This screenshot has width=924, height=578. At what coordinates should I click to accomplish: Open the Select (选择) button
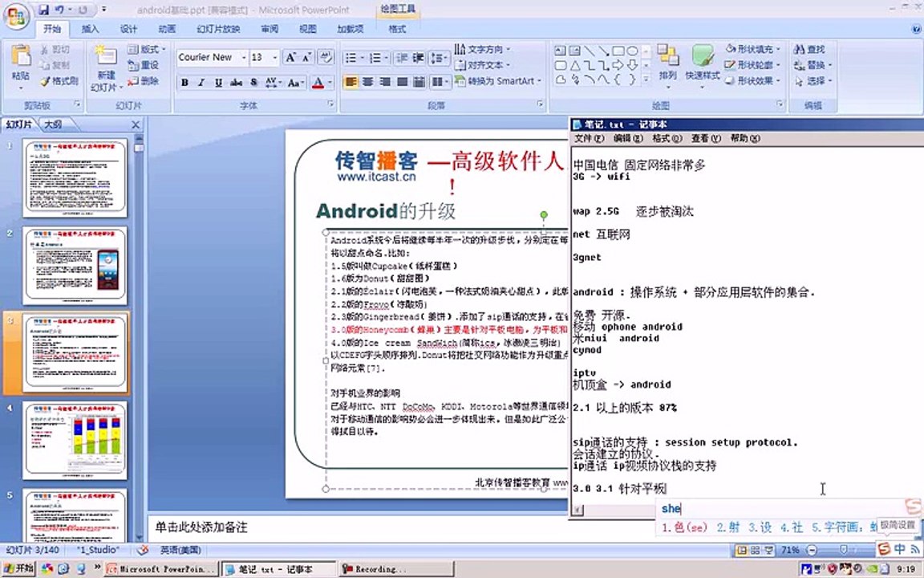click(812, 81)
